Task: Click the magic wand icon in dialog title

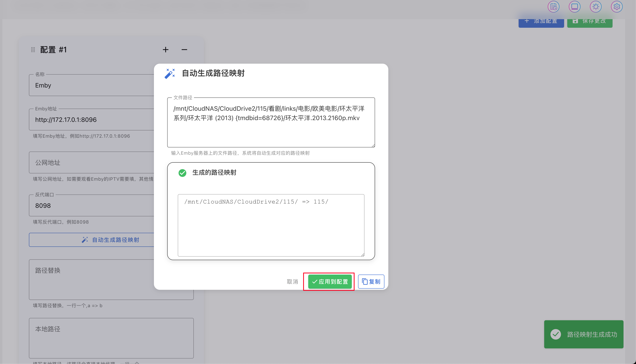Action: (170, 73)
